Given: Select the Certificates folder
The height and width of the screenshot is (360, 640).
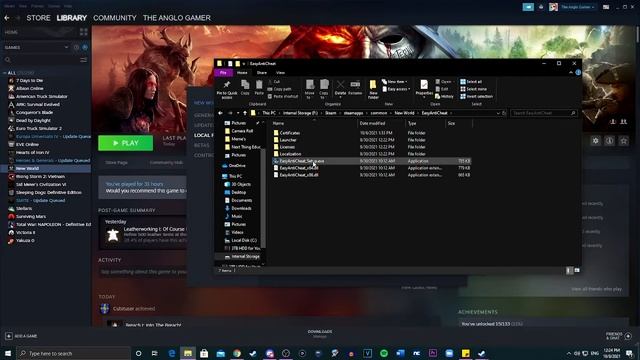Looking at the screenshot, I should pos(290,133).
